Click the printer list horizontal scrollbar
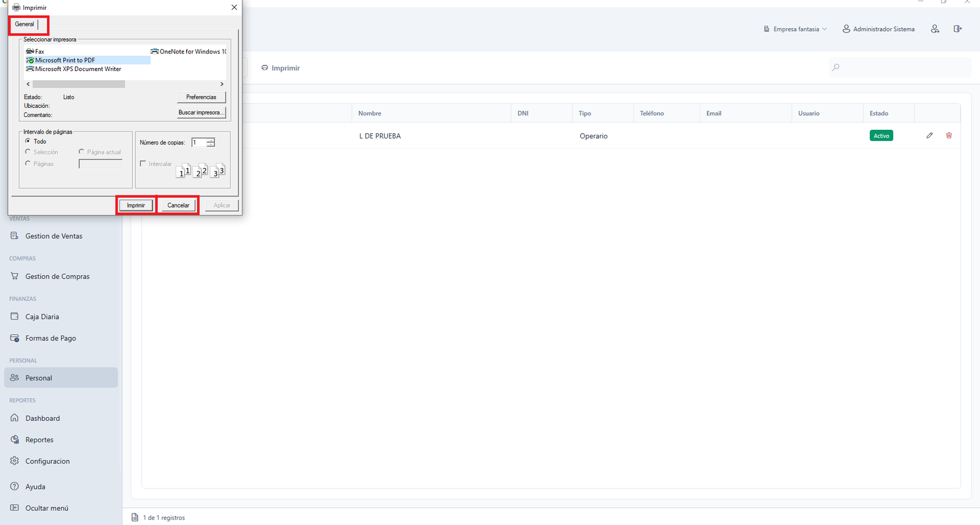980x525 pixels. click(78, 84)
